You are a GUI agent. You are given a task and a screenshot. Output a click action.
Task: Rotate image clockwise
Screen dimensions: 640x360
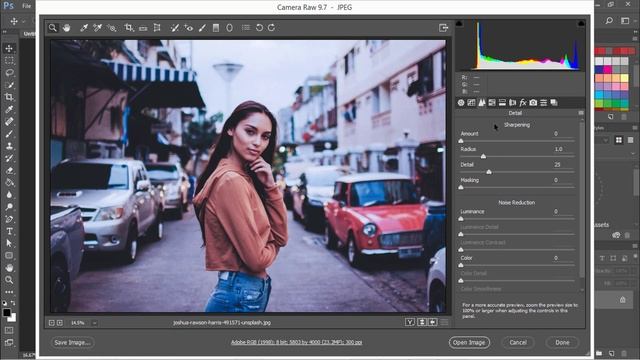(x=272, y=28)
